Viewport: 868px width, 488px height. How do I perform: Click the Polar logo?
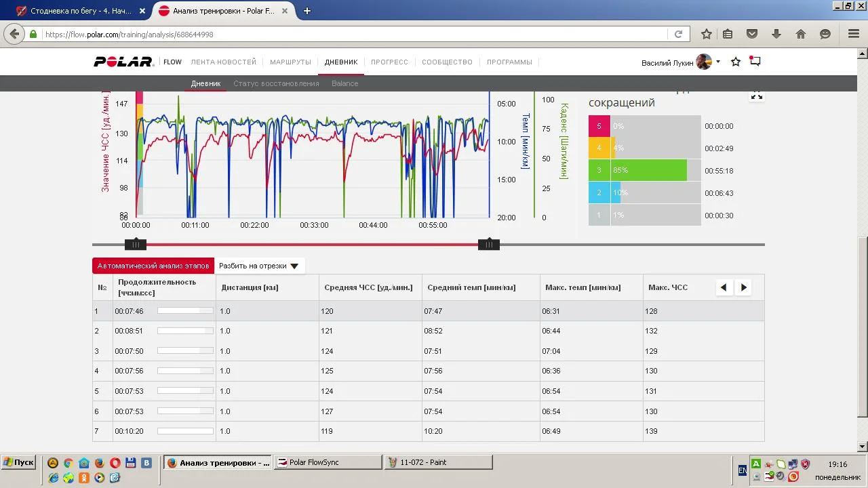(123, 62)
